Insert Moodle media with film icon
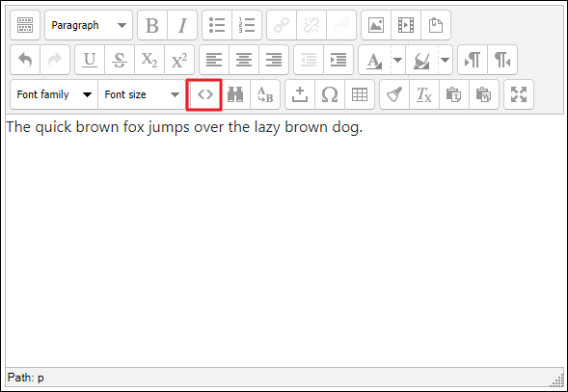The width and height of the screenshot is (568, 392). point(406,25)
